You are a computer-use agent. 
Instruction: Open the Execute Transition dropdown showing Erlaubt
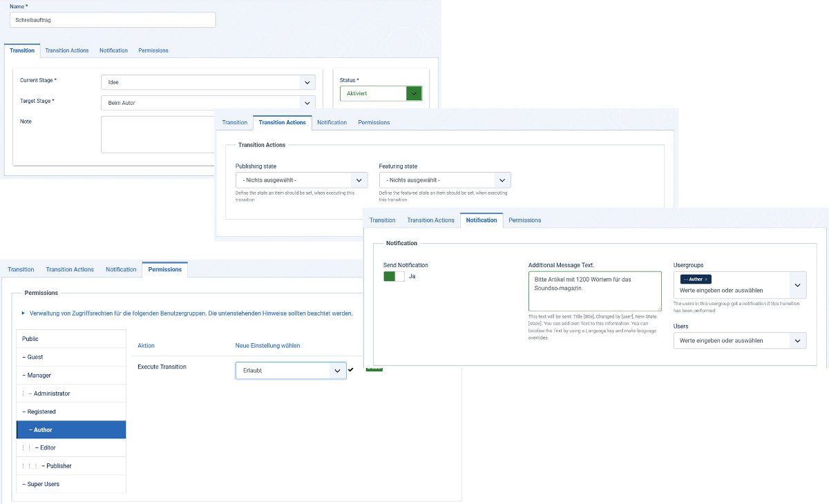point(291,370)
